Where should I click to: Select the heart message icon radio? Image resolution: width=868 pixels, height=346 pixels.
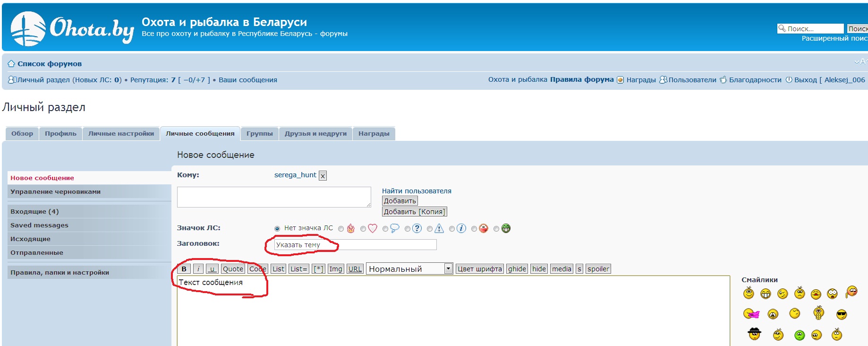coord(363,229)
